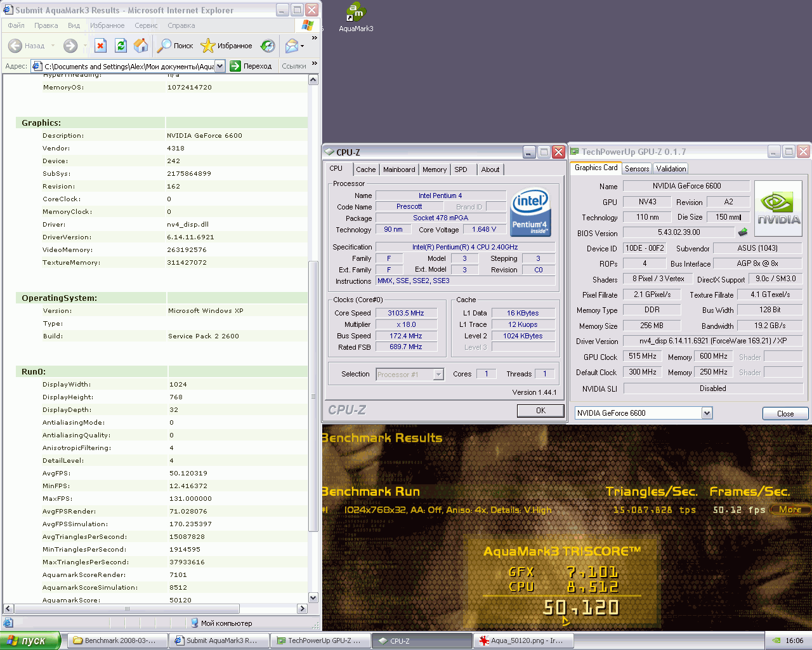Switch to the Sensors tab in GPU-Z
Viewport: 812px width, 650px height.
(x=637, y=168)
